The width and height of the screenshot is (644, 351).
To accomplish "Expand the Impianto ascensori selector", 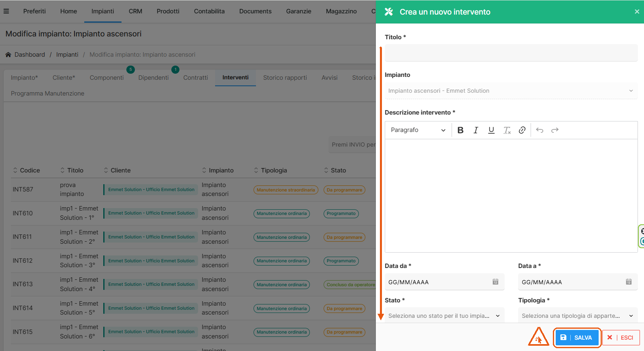I will coord(511,91).
